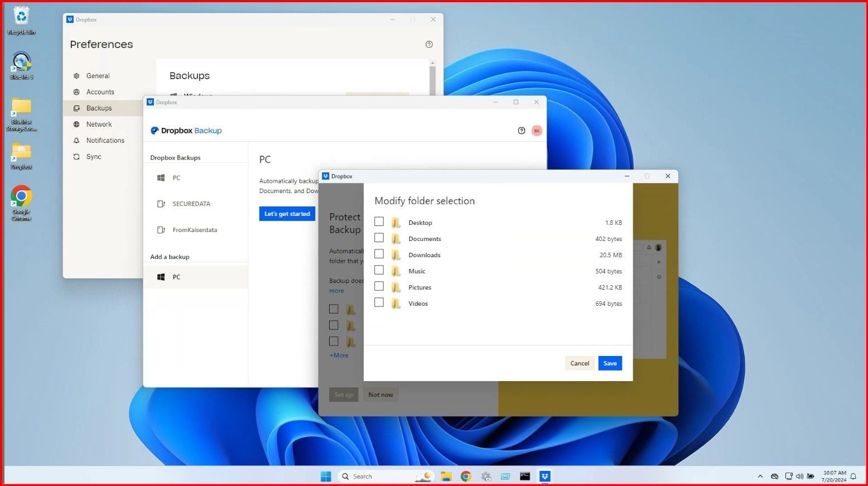Viewport: 868px width, 486px height.
Task: Click the Let's get started button
Action: point(287,214)
